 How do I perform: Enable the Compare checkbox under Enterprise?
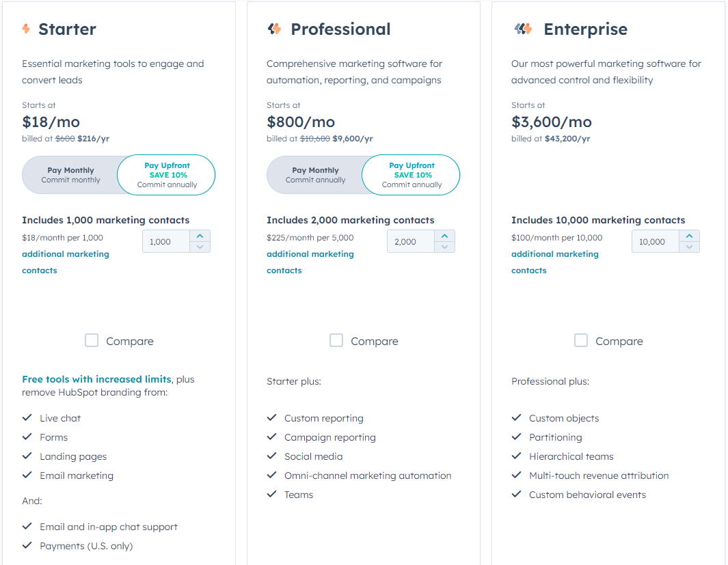[x=581, y=340]
